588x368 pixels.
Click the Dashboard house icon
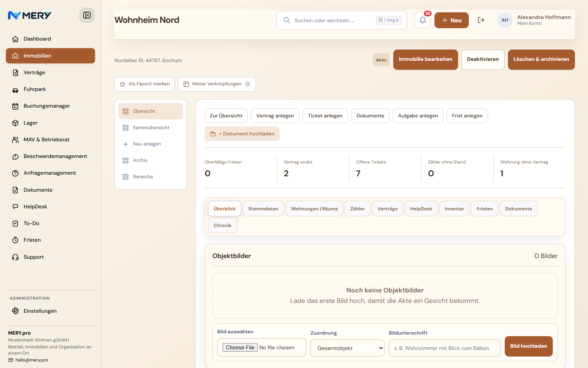(15, 39)
